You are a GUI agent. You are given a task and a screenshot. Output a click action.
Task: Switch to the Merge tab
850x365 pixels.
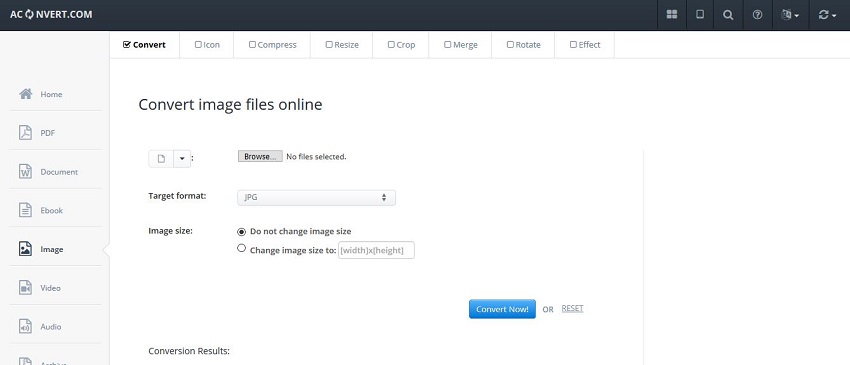pos(460,44)
